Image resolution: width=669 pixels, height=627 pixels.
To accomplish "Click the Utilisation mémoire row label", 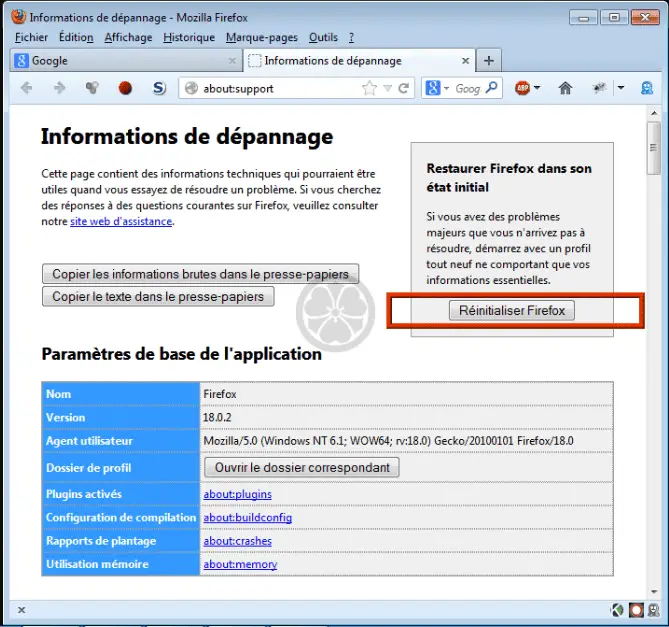I will tap(97, 564).
